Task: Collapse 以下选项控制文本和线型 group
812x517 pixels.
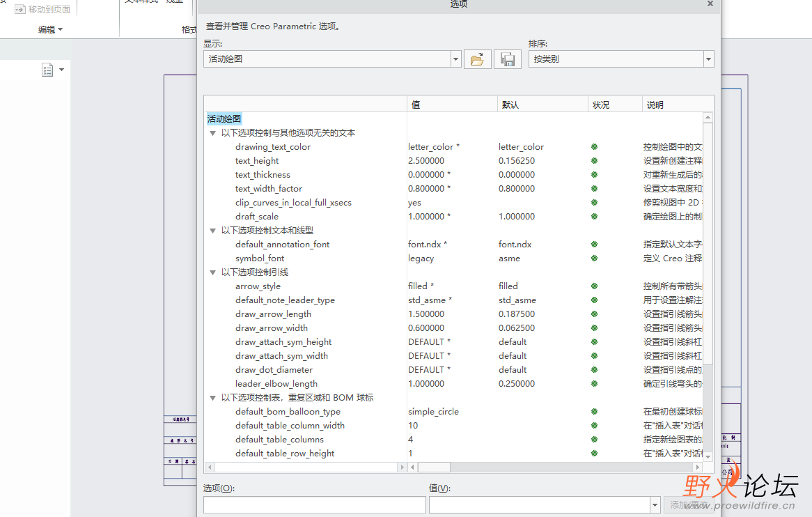Action: pos(212,231)
